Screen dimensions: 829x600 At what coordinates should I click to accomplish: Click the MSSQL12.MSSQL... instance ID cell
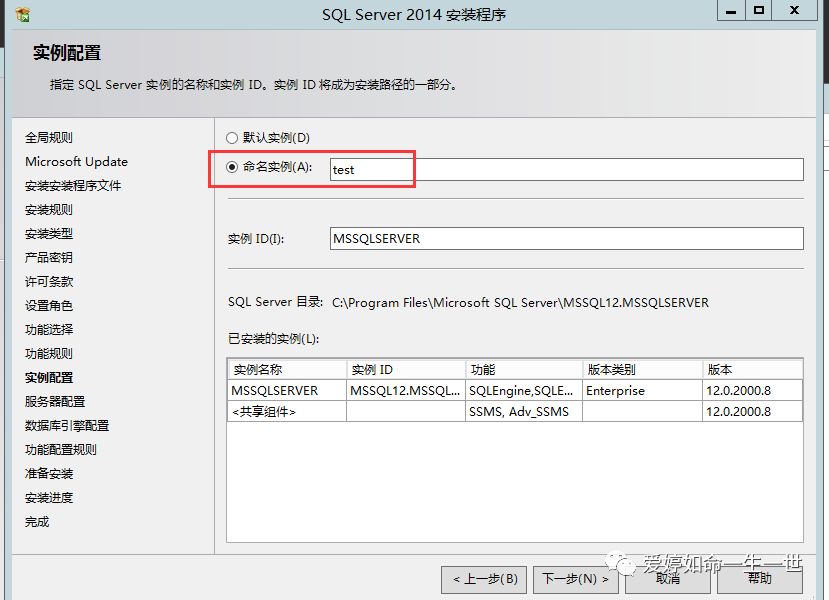click(406, 391)
